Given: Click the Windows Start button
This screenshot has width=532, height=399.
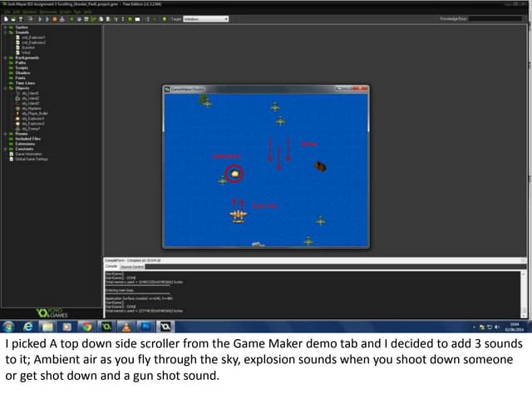Looking at the screenshot, I should pos(8,327).
